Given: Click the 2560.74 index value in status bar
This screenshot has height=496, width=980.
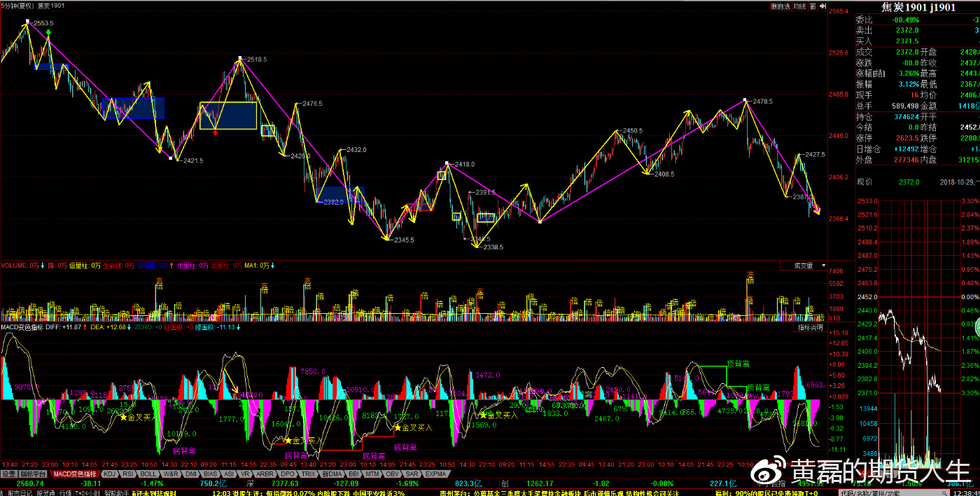Looking at the screenshot, I should (30, 483).
